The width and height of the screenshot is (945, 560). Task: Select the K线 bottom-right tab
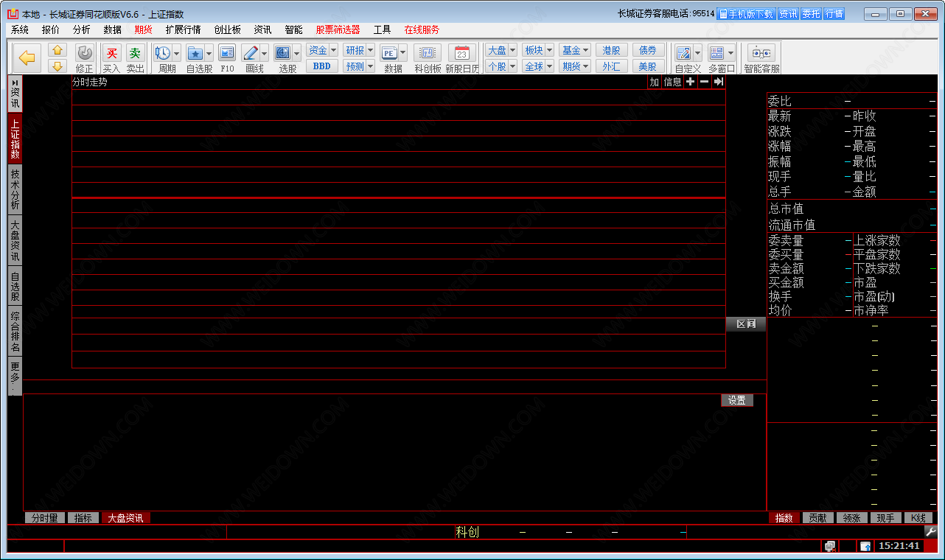(x=918, y=518)
